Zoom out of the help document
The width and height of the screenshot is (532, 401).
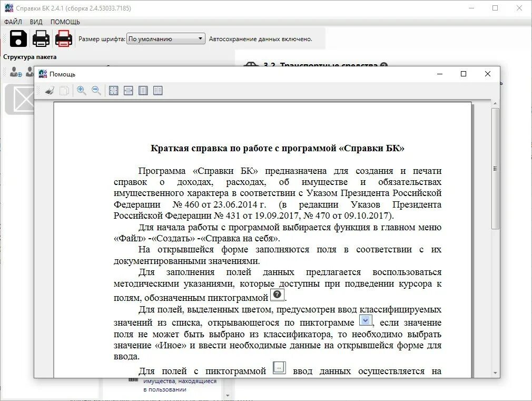tap(96, 90)
